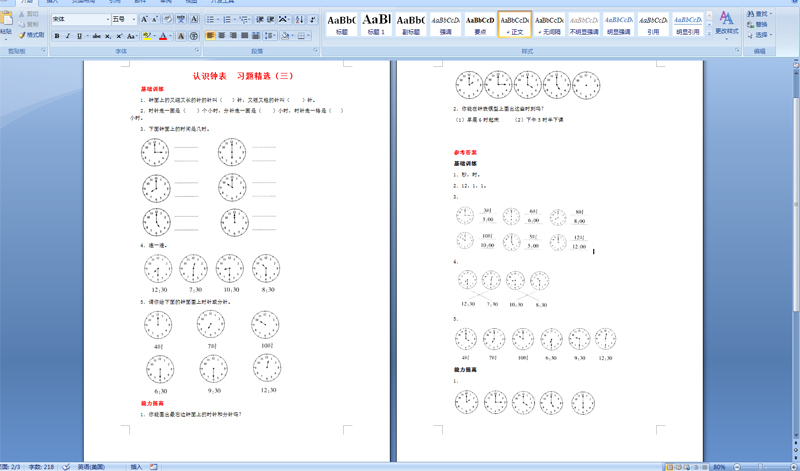The height and width of the screenshot is (471, 800).
Task: Pick text highlight color (yellow marker)
Action: point(147,36)
